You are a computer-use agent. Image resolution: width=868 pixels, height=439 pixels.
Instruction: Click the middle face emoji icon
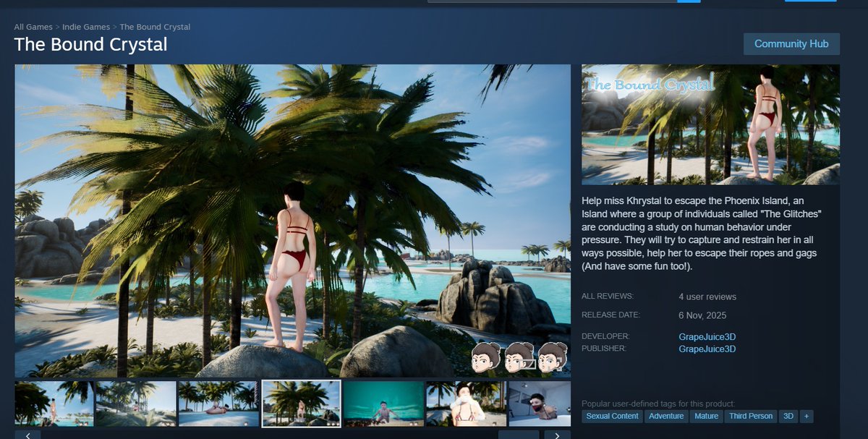tap(520, 357)
